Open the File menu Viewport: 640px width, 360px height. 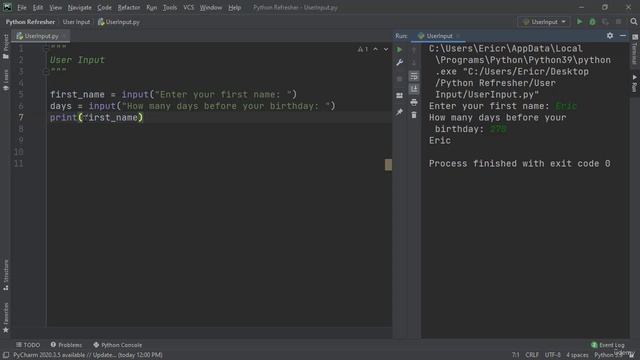click(x=22, y=7)
